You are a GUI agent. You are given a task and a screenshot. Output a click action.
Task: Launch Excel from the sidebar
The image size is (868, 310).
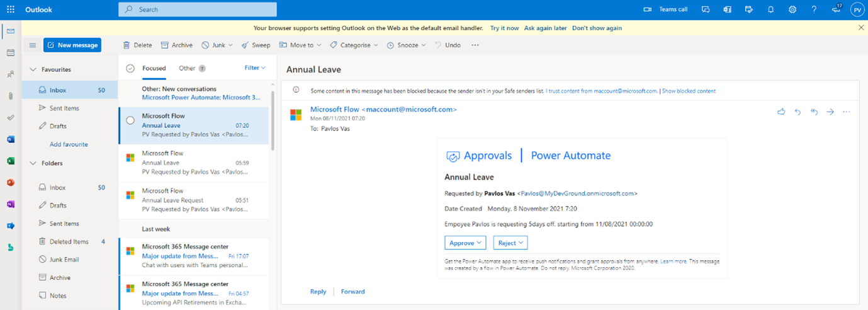pos(11,161)
